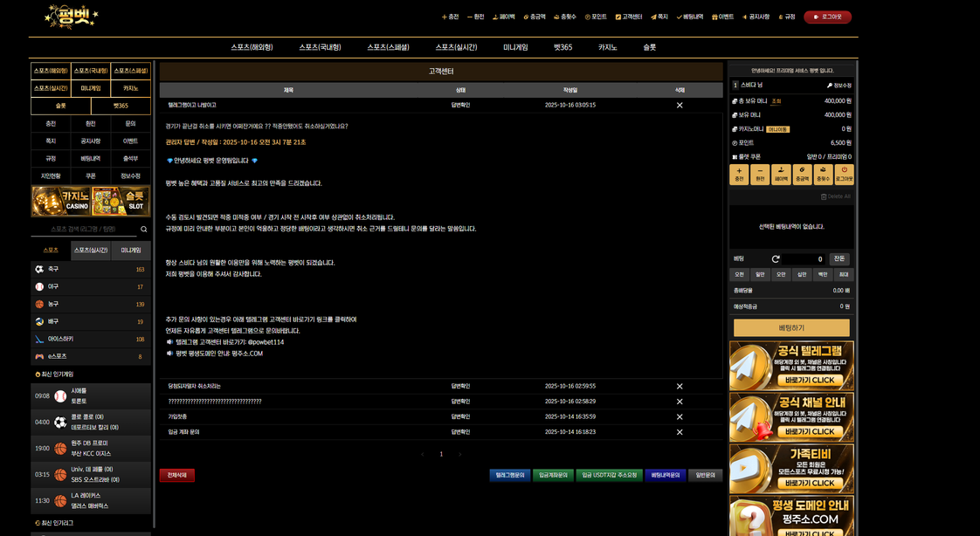Select 스포츠(실시간) tab above sport list
Image resolution: width=980 pixels, height=536 pixels.
coord(90,251)
